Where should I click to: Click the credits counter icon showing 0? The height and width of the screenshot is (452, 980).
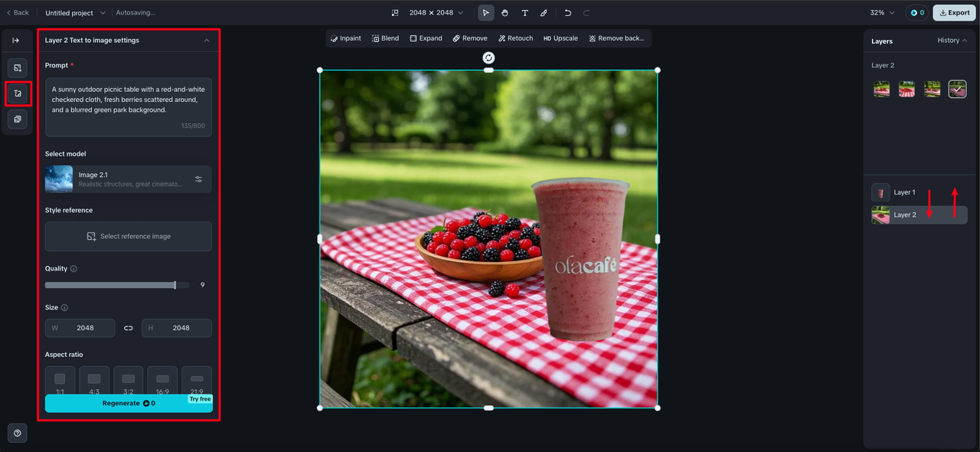coord(916,13)
